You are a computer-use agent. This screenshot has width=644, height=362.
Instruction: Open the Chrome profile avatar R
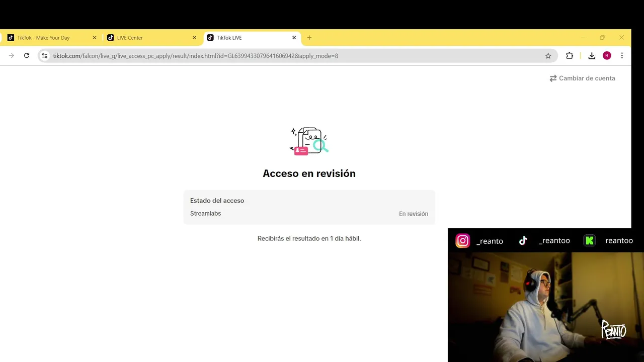coord(607,56)
